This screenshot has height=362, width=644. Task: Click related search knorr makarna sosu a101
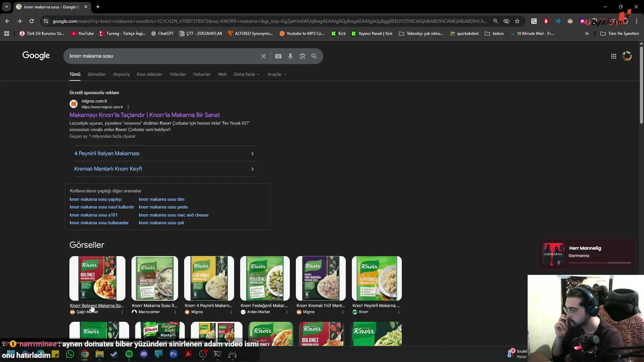click(94, 215)
